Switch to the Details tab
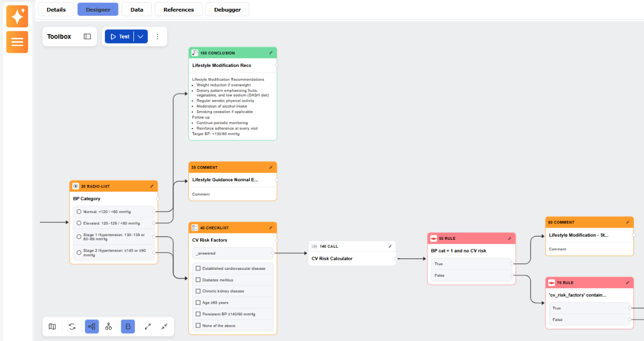 [x=56, y=9]
